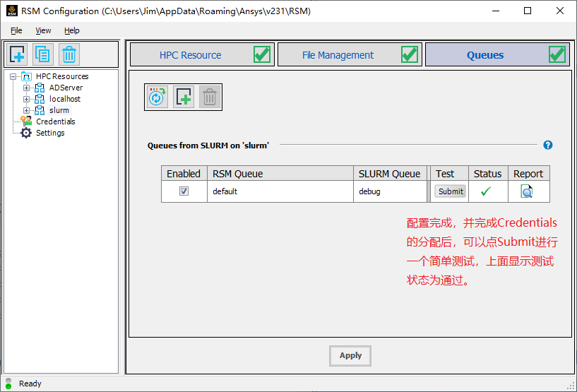577x392 pixels.
Task: Click the 'Ready' status bar text
Action: click(30, 384)
